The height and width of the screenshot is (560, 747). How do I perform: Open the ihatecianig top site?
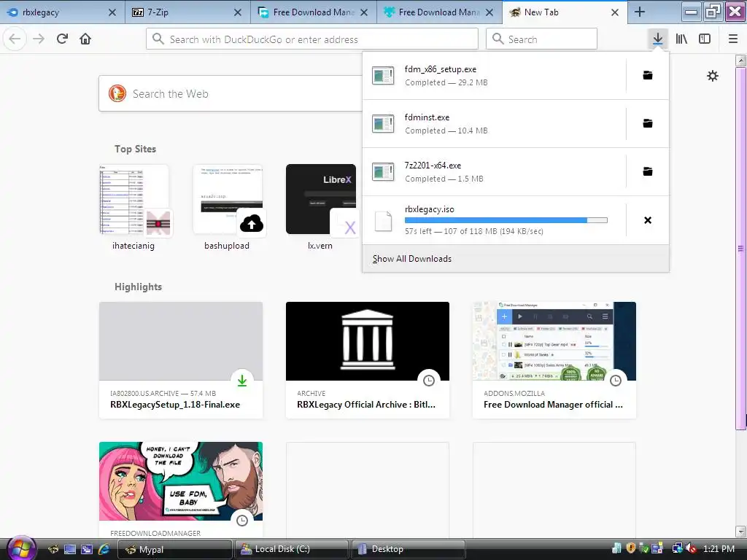(x=133, y=207)
